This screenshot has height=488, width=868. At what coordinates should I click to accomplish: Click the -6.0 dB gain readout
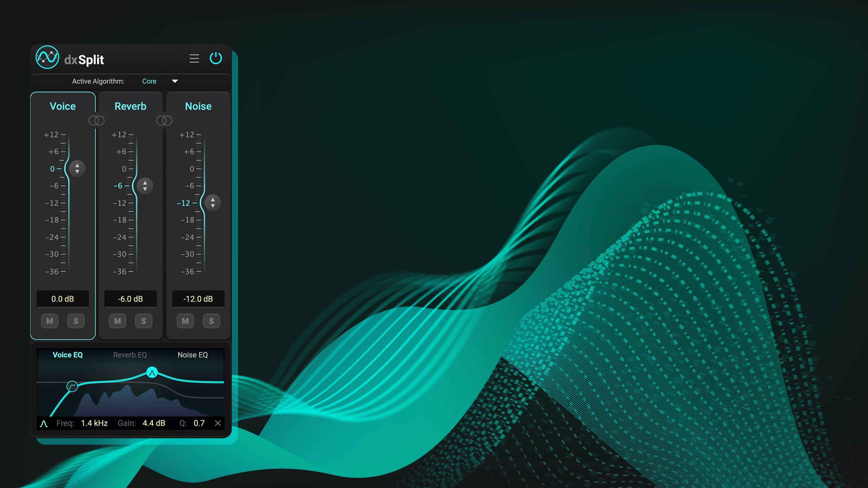coord(131,299)
